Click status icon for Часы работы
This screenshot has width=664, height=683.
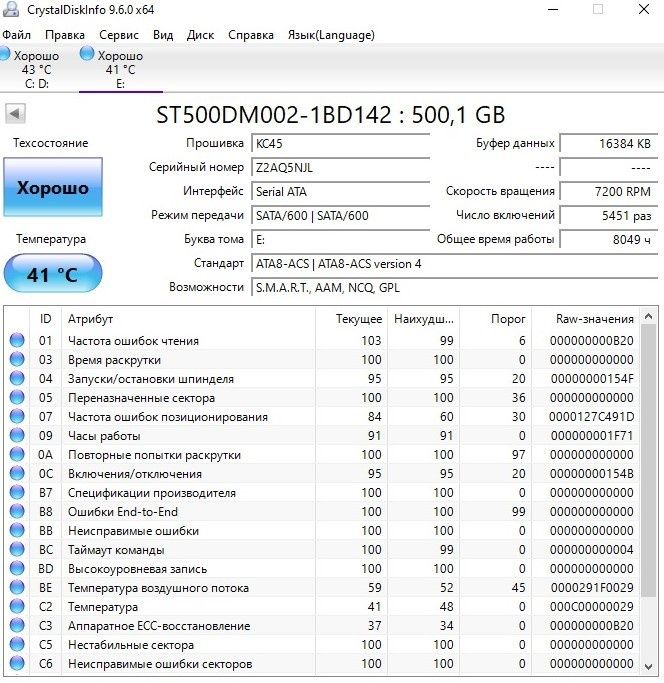(17, 435)
